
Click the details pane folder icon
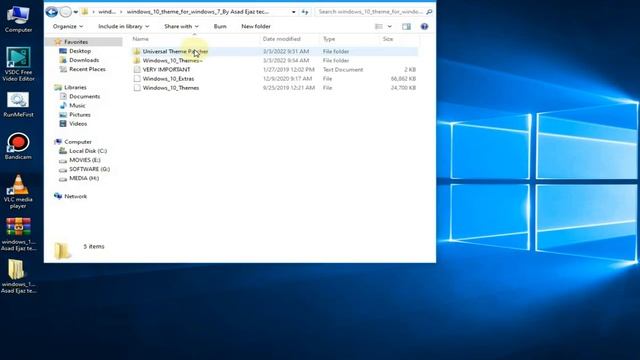click(62, 250)
